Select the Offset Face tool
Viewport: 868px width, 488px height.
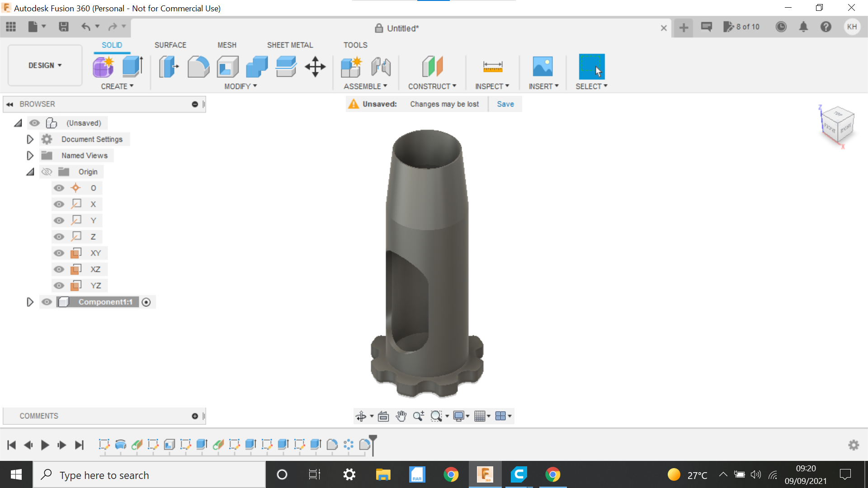[286, 67]
